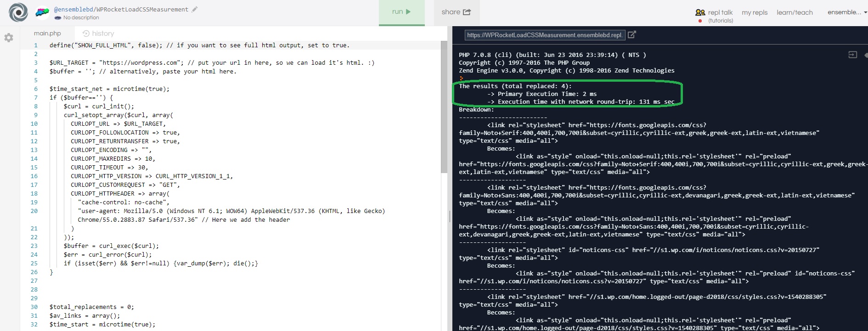Click the define("SHOW_FULL_HTML", false) code line
Image resolution: width=868 pixels, height=331 pixels.
tap(199, 45)
